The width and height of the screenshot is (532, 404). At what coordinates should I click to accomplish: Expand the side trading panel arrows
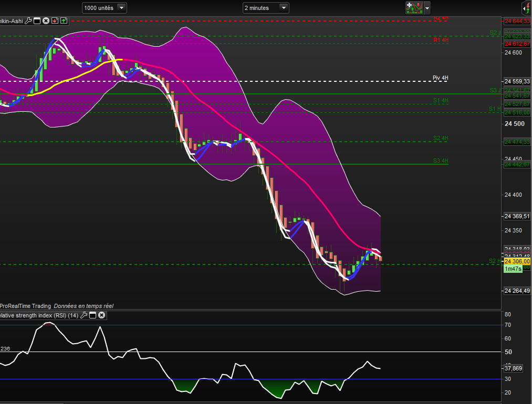pos(526,8)
